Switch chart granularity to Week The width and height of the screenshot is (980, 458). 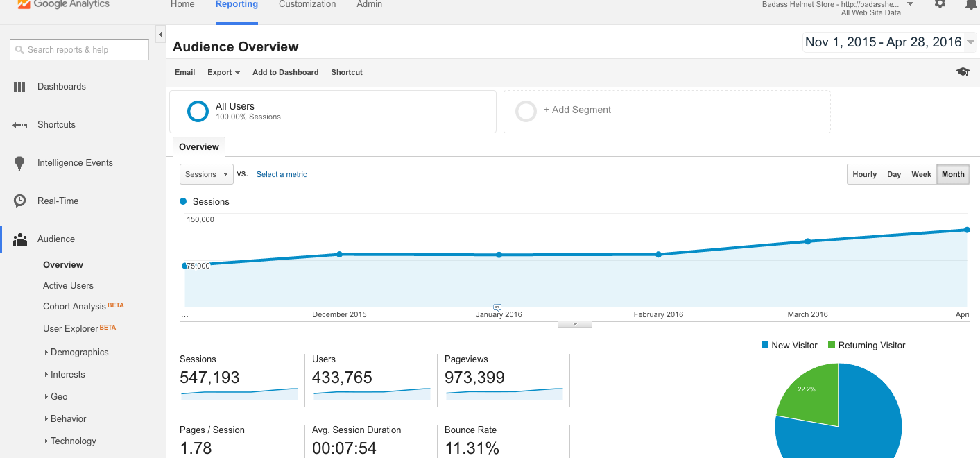pyautogui.click(x=921, y=174)
